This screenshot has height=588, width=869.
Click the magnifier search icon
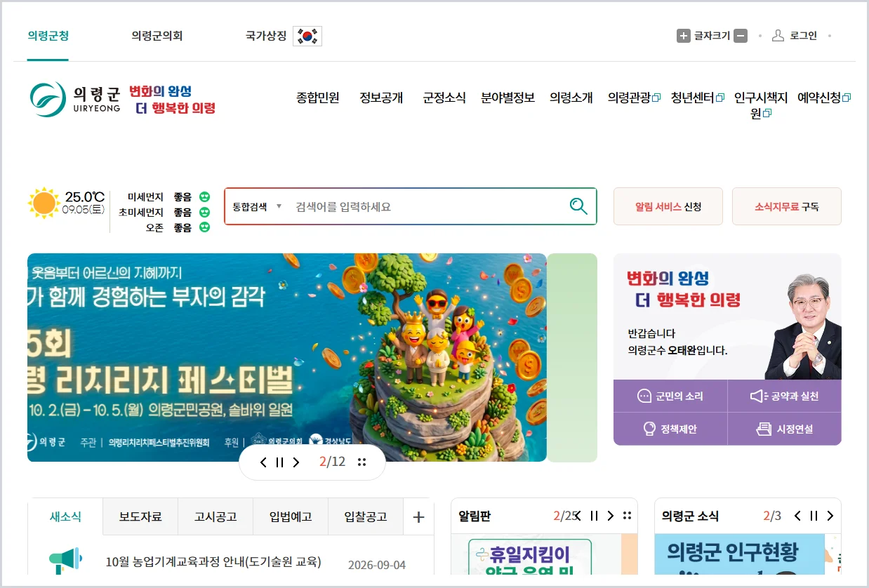pos(578,206)
